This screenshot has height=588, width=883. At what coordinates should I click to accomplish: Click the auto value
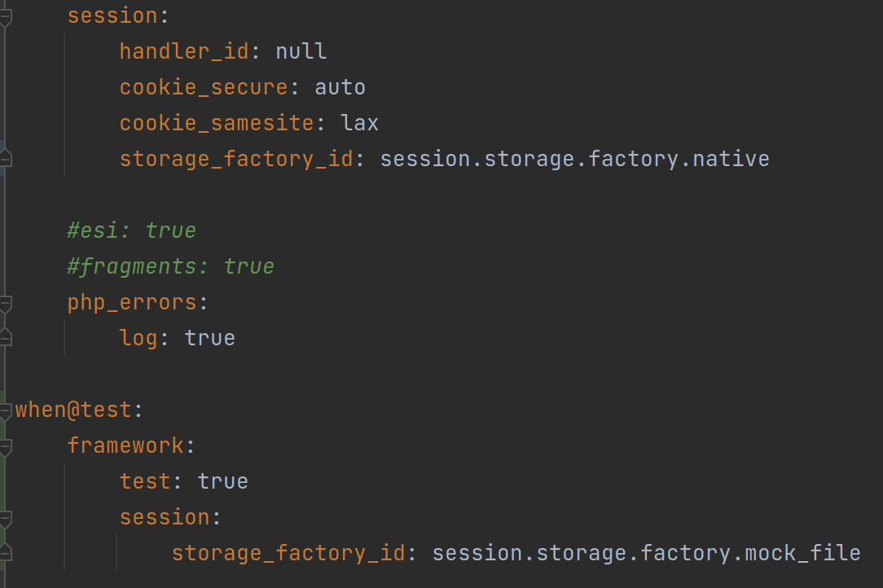340,87
